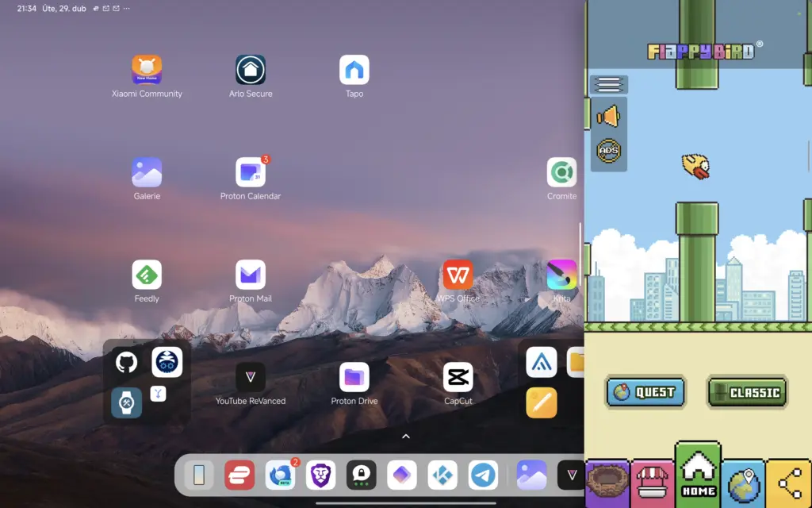Launch Brave browser from the dock

click(321, 475)
